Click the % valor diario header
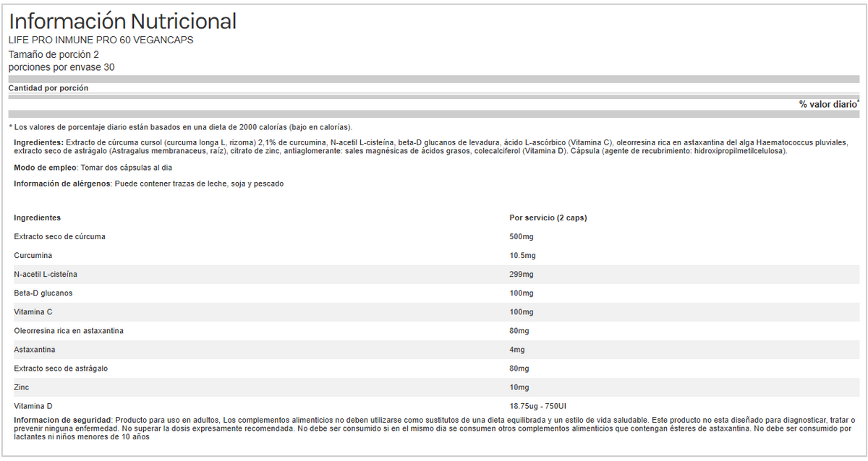The height and width of the screenshot is (461, 868). point(828,104)
